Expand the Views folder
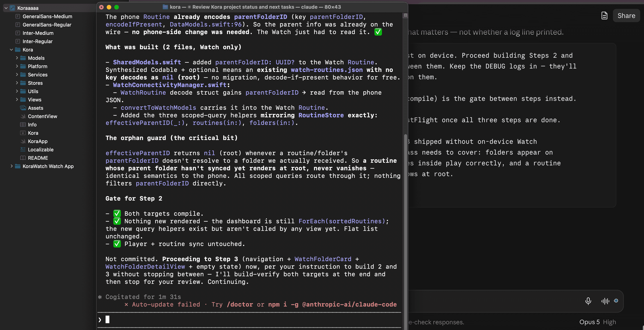644x330 pixels. point(17,100)
